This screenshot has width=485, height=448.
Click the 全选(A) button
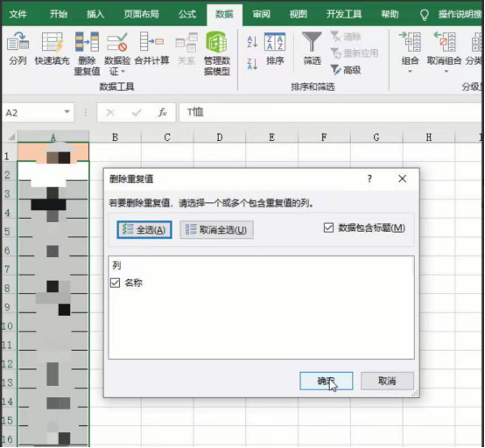click(144, 230)
